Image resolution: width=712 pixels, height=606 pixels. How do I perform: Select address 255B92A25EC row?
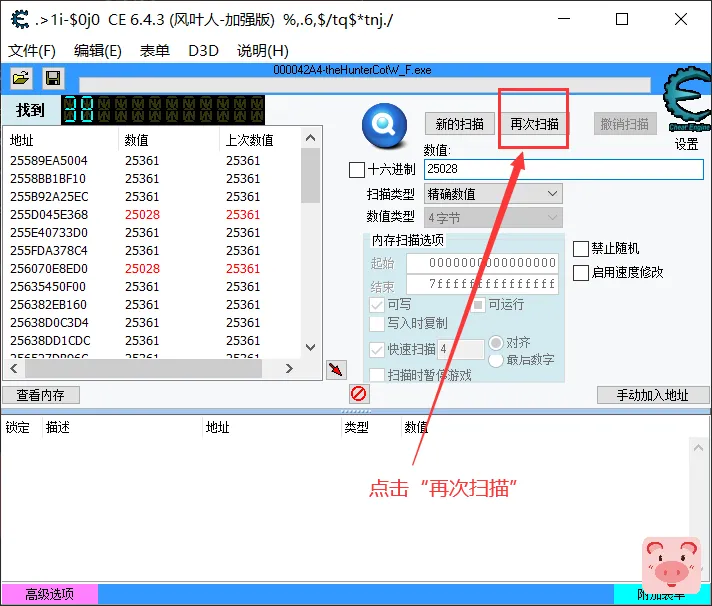coord(152,197)
